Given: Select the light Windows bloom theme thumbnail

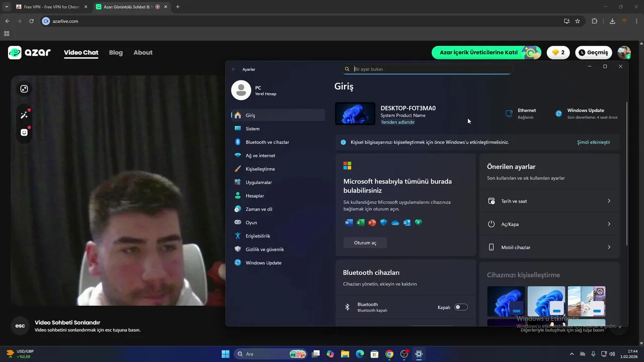Looking at the screenshot, I should 546,301.
